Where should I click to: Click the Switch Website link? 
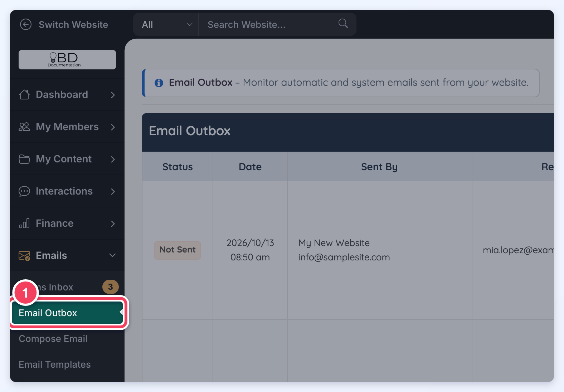click(x=73, y=24)
